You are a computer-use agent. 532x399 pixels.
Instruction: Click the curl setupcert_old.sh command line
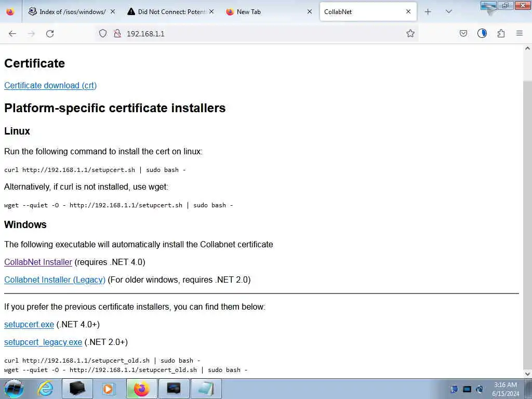102,361
